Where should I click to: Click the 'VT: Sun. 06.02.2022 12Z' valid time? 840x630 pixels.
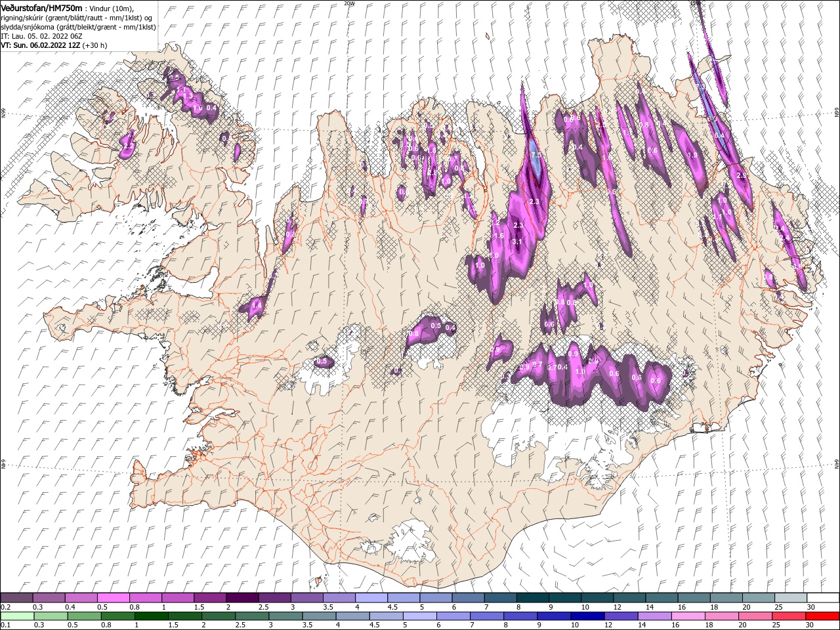(x=40, y=45)
